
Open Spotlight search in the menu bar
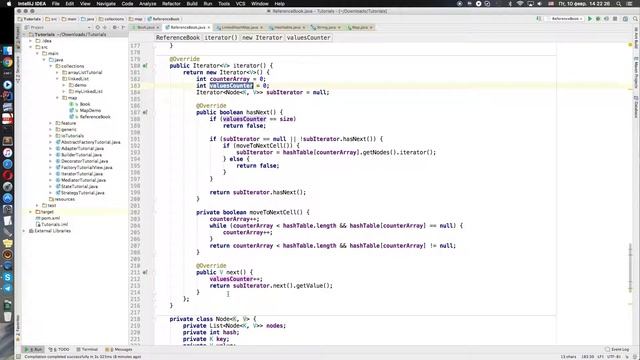[619, 4]
